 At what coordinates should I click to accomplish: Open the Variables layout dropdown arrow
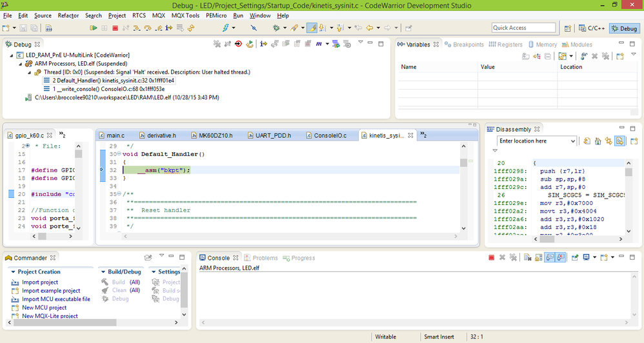571,57
